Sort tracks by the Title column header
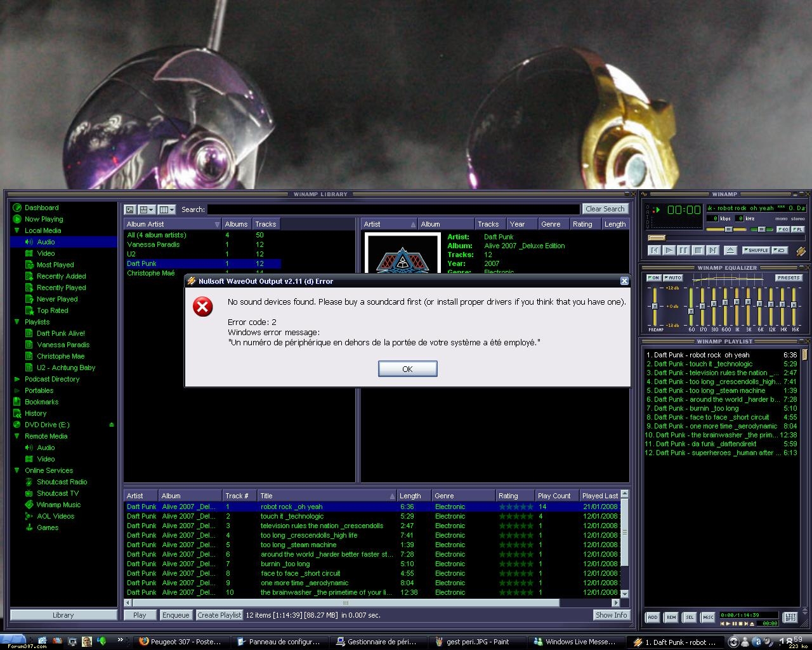Viewport: 812px width, 650px height. [327, 496]
